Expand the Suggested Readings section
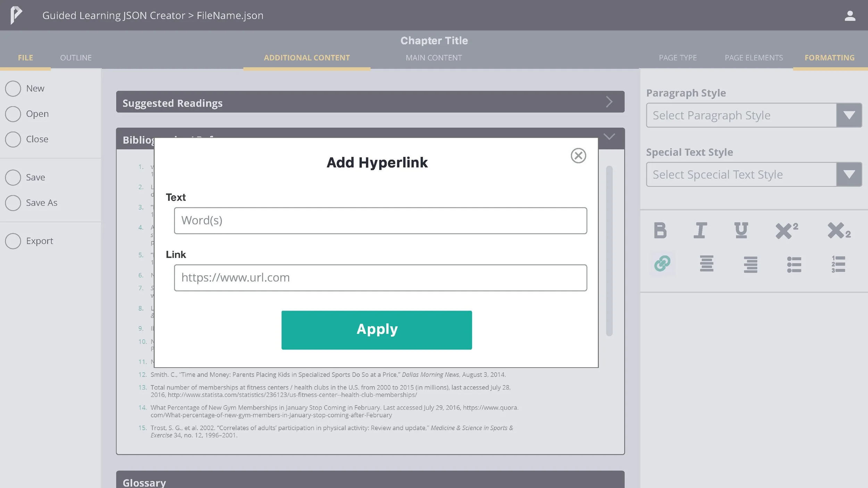The height and width of the screenshot is (488, 868). click(609, 102)
